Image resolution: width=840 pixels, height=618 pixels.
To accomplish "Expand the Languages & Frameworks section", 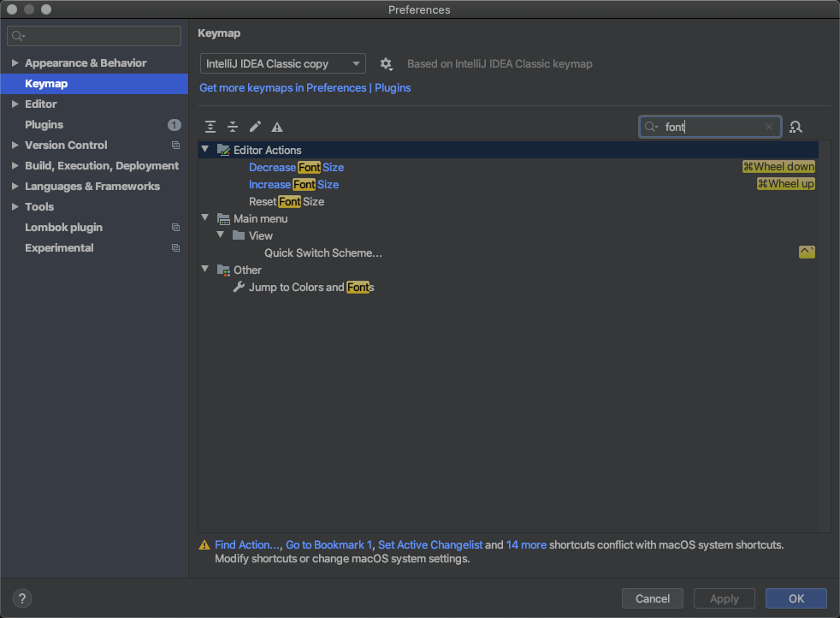I will pos(15,186).
